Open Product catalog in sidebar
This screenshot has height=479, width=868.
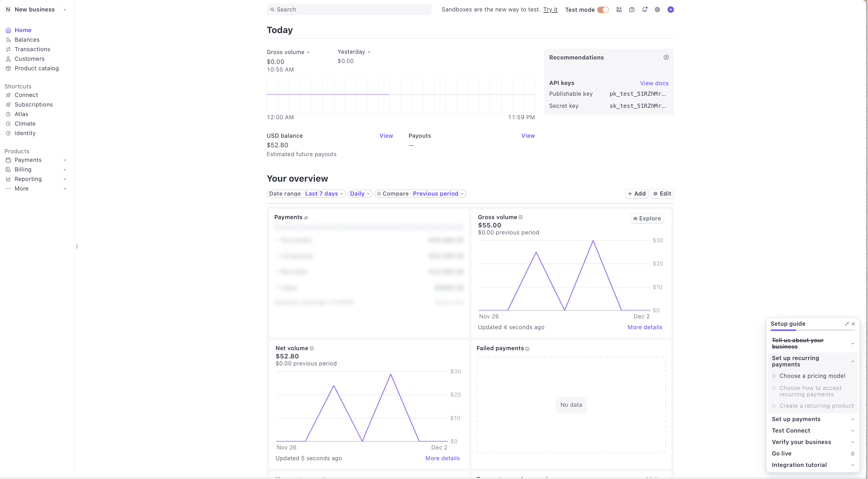(36, 68)
